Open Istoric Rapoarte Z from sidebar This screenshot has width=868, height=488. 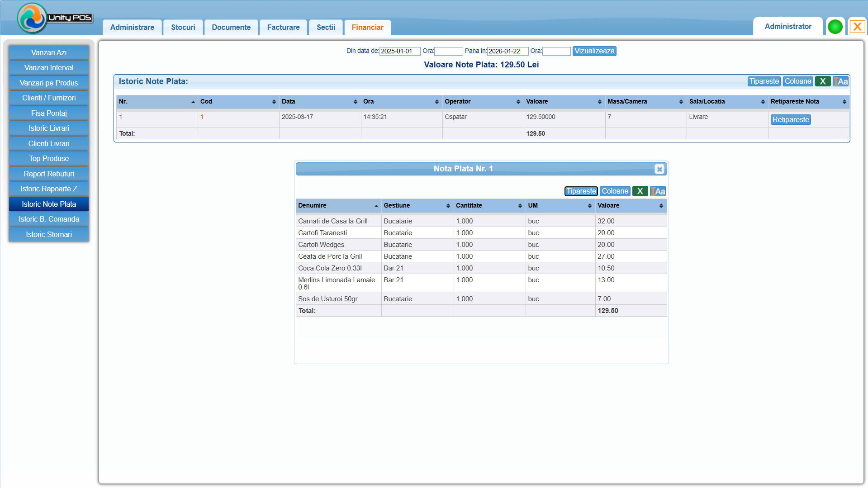tap(49, 189)
